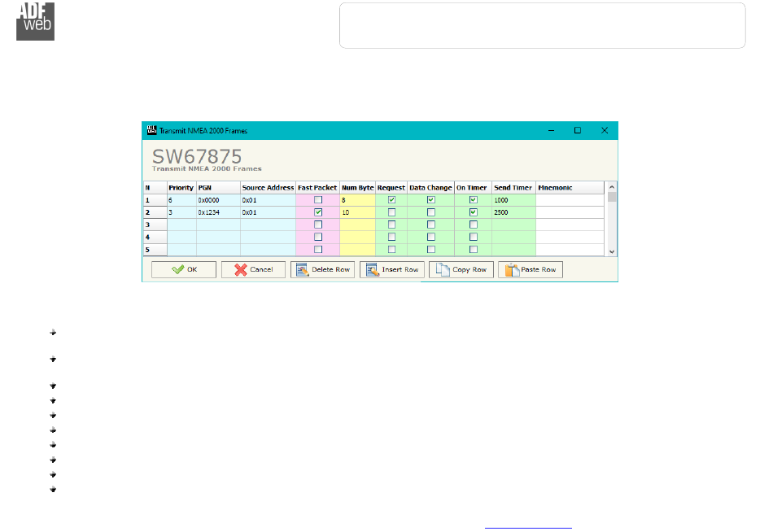773x532 pixels.
Task: Select Send Timer cell 2500
Action: click(513, 212)
